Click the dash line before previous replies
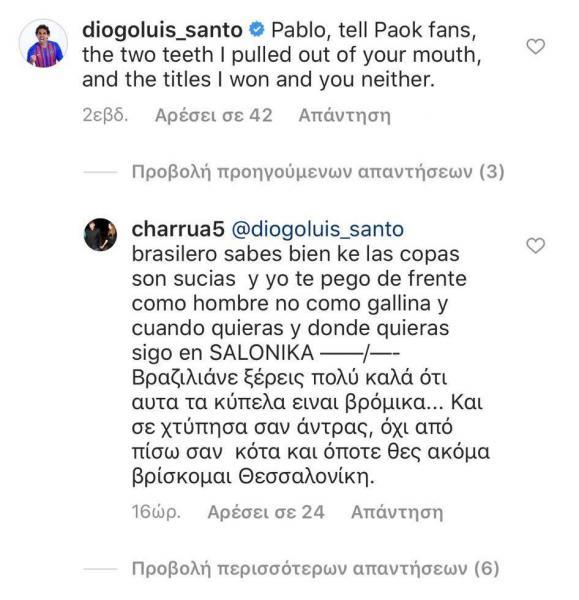 100,172
